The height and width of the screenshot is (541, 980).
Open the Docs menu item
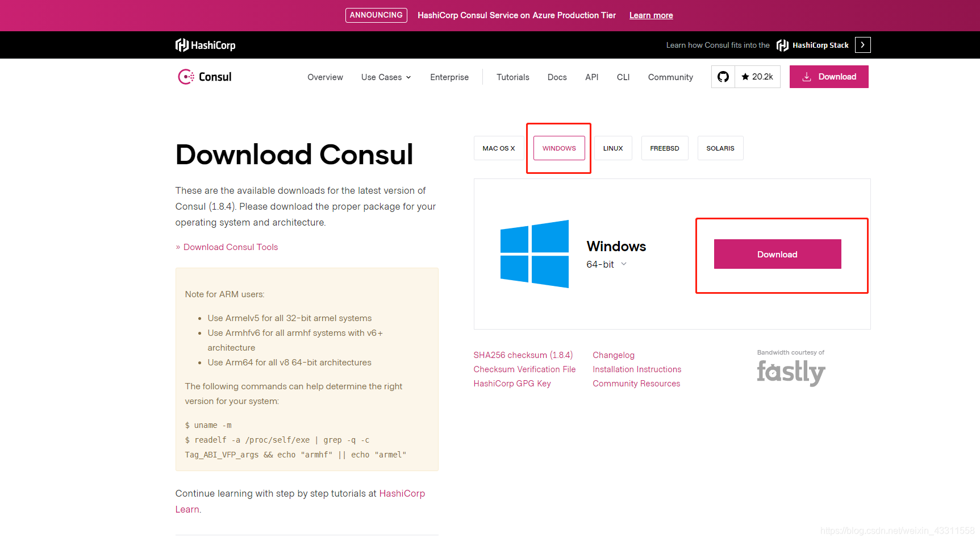pos(557,77)
